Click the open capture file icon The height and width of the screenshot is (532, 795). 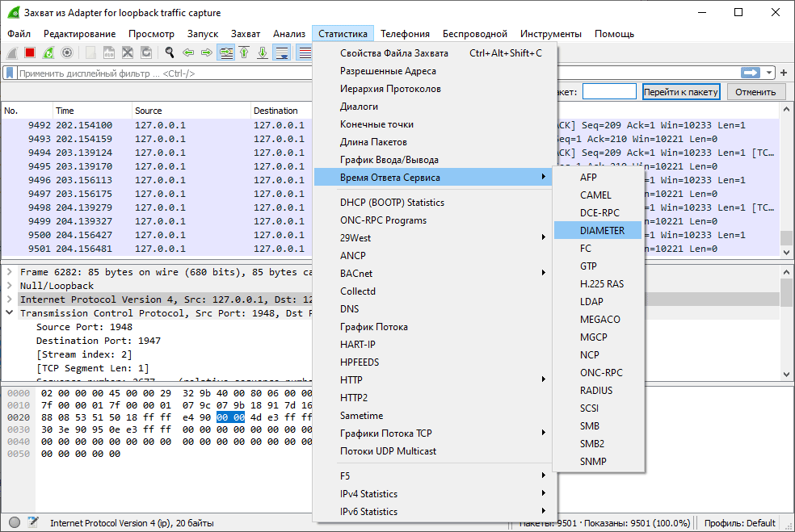90,52
